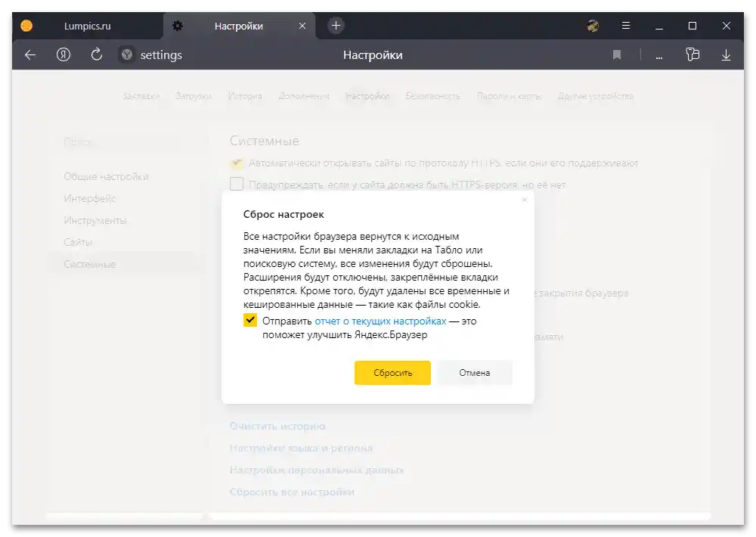
Task: Open the browser hamburger menu
Action: point(626,26)
